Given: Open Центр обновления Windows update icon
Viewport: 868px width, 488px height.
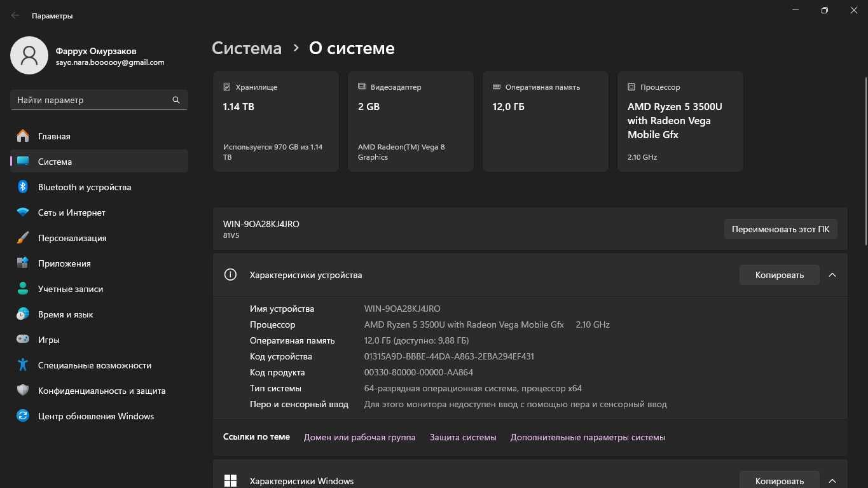Looking at the screenshot, I should (x=23, y=416).
